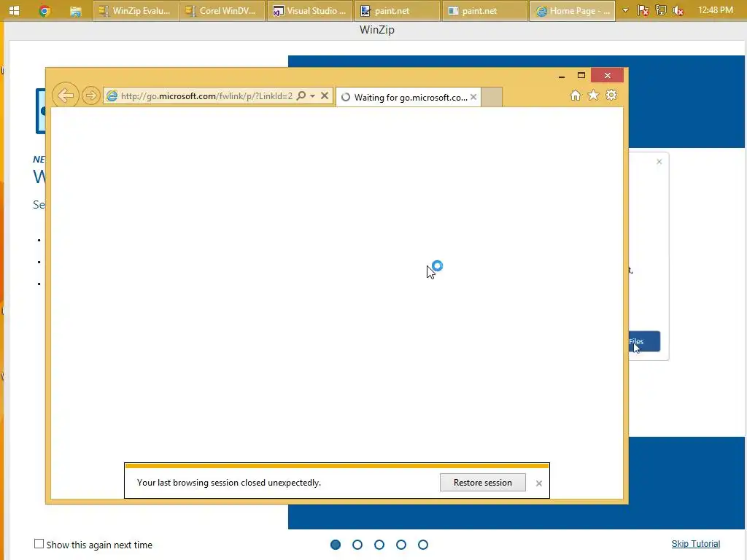
Task: Click the Skip Tutorial link
Action: [695, 544]
